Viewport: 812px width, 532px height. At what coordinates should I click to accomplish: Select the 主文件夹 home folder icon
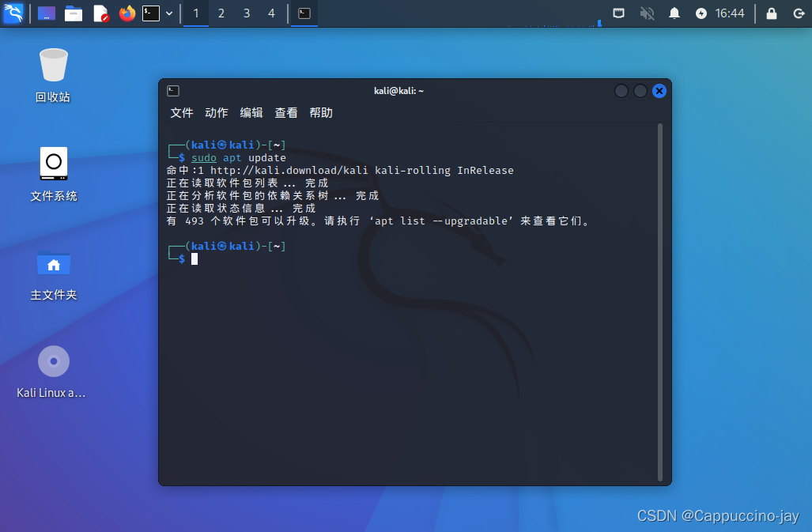53,275
